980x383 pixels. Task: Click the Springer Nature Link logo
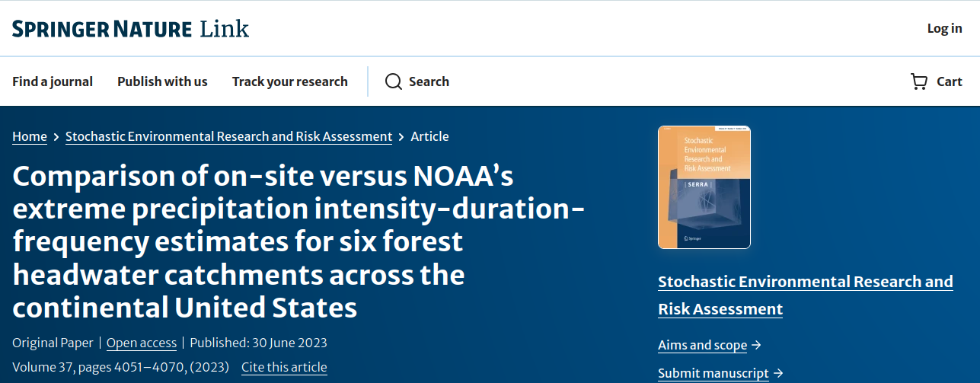[130, 29]
